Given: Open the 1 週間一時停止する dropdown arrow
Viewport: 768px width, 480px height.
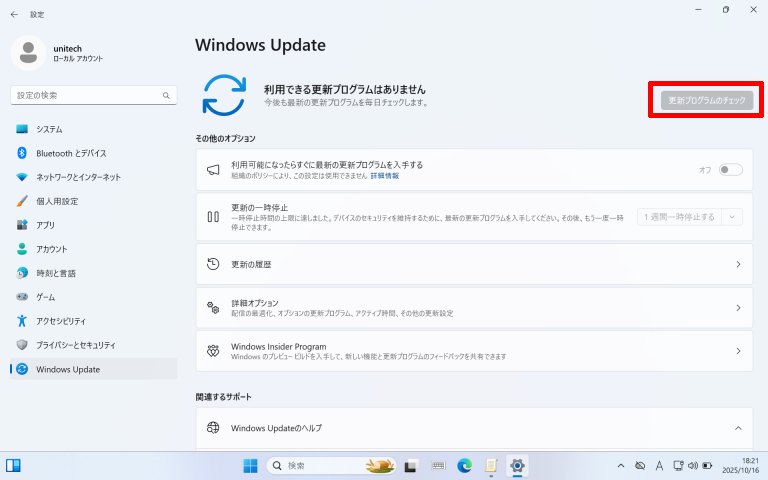Looking at the screenshot, I should click(x=734, y=216).
